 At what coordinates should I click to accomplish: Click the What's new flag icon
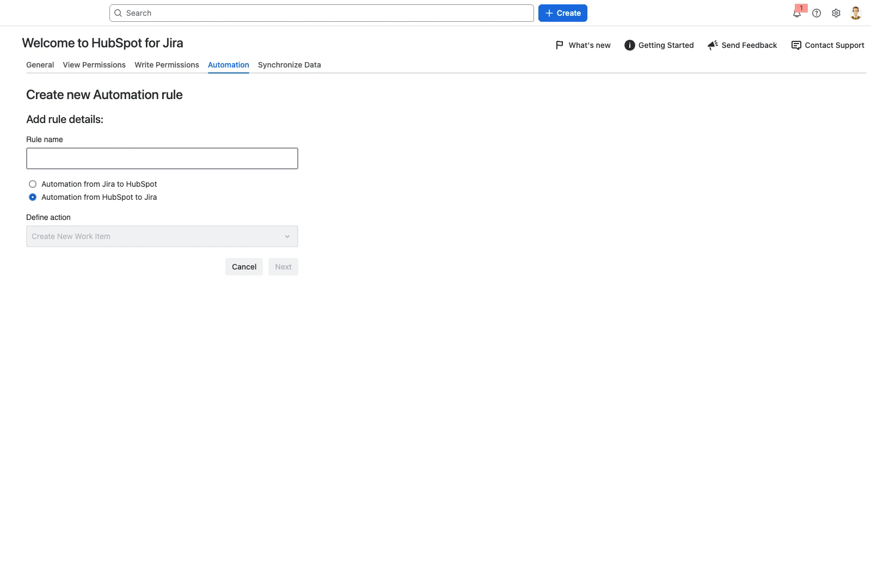click(560, 45)
